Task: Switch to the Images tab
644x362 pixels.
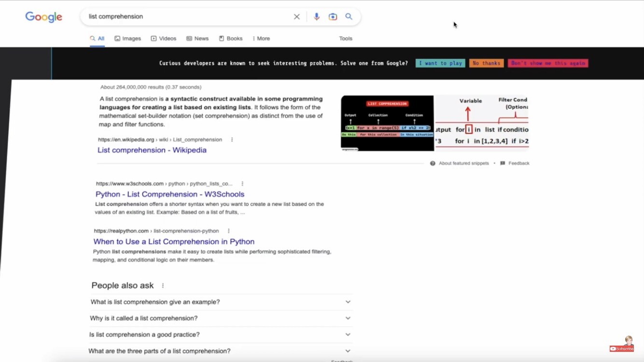Action: (127, 39)
